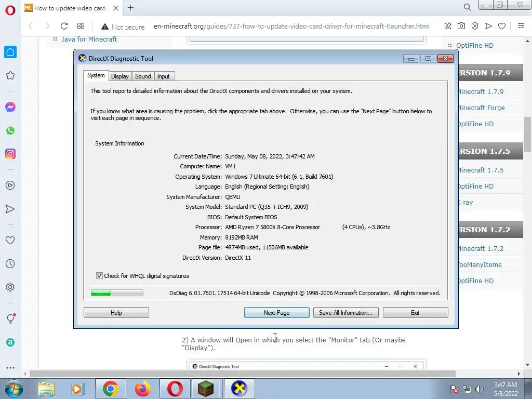Close the 'How to update video card' tab

[x=115, y=8]
